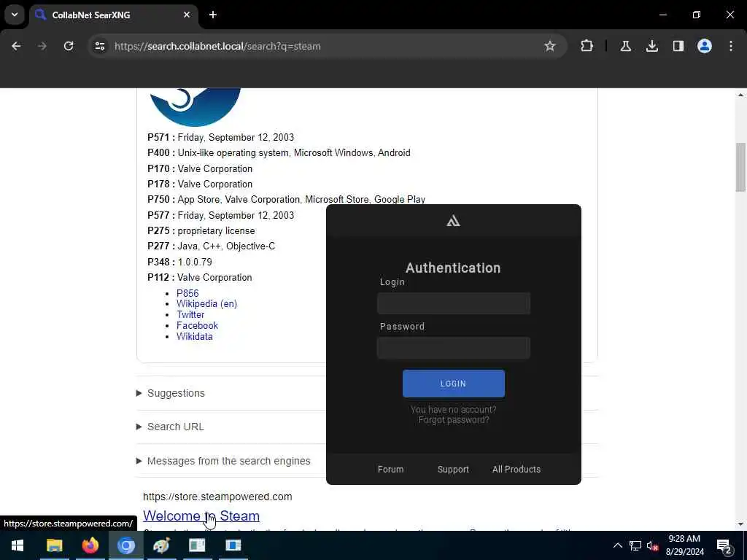Open Firefox from the taskbar

click(x=90, y=545)
